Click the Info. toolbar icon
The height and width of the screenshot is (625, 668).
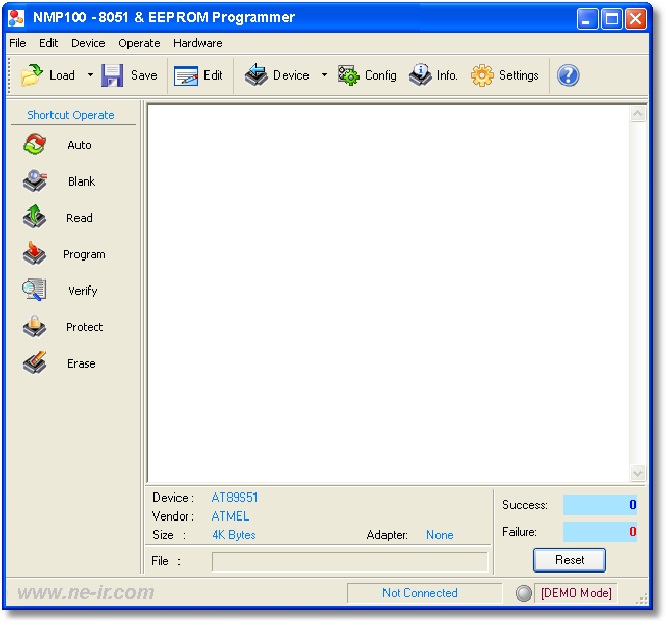coord(420,75)
